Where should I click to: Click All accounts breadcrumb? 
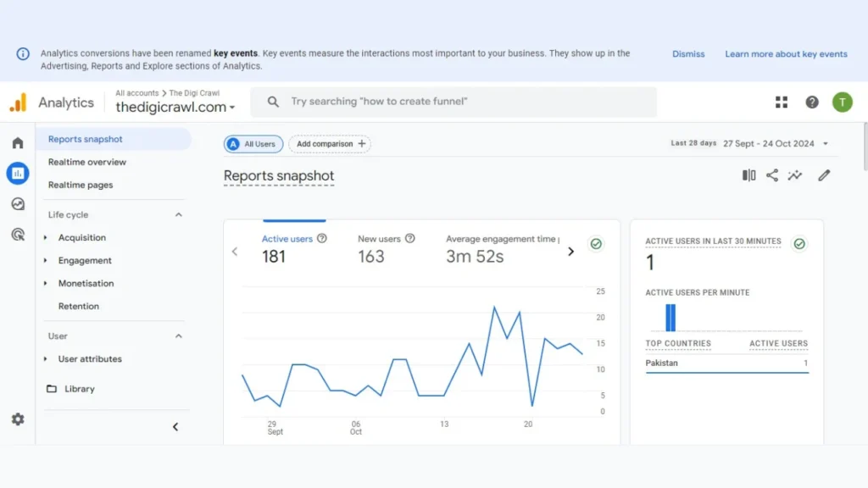tap(136, 93)
